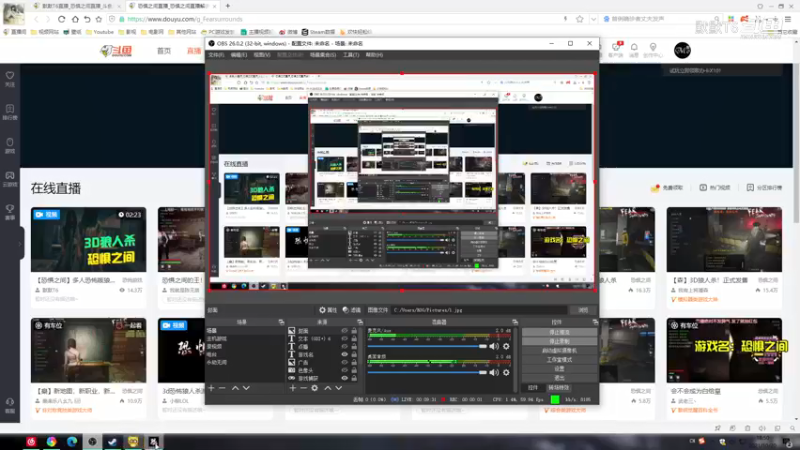Image resolution: width=800 pixels, height=450 pixels.
Task: Toggle visibility of 文本 (GDI+) 6 source
Action: [344, 338]
